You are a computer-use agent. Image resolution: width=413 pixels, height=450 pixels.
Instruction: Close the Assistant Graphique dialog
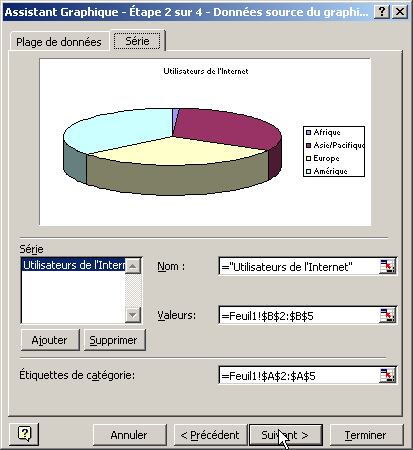coord(400,12)
